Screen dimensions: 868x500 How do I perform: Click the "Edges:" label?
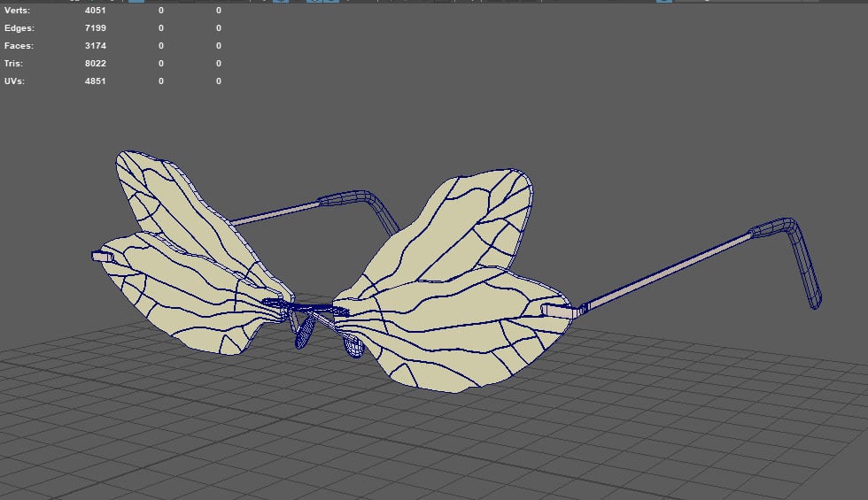[19, 28]
